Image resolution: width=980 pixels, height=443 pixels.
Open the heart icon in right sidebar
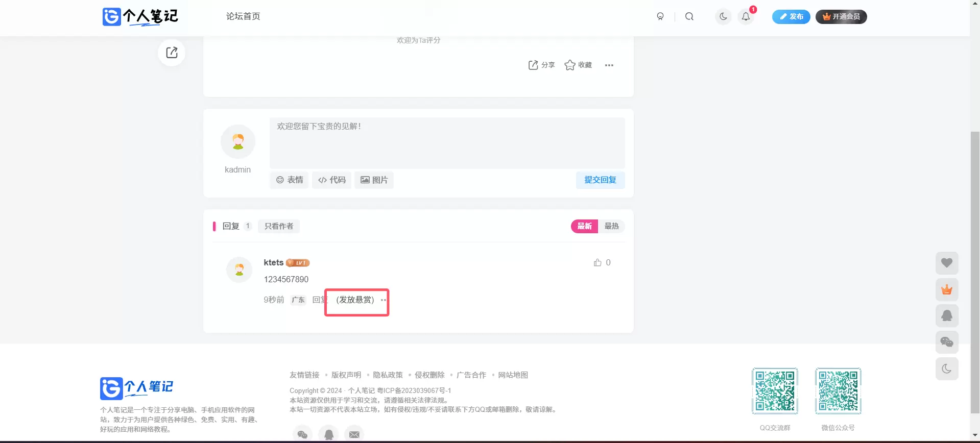pos(947,263)
